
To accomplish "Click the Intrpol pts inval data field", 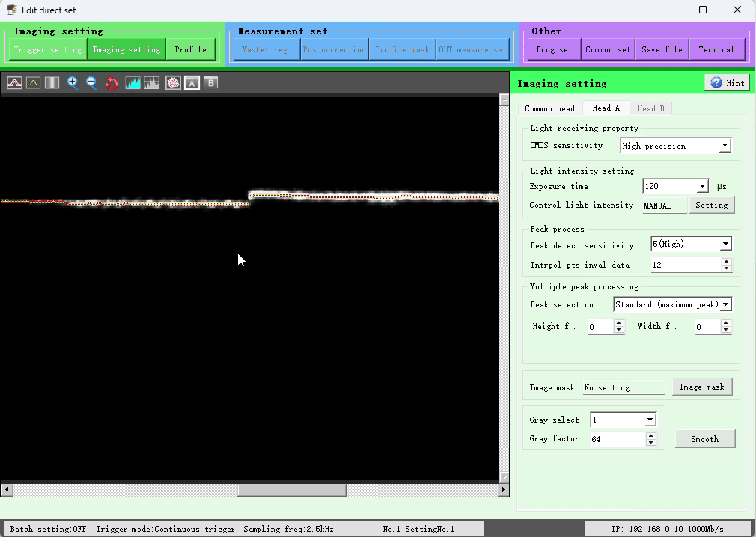I will coord(686,265).
